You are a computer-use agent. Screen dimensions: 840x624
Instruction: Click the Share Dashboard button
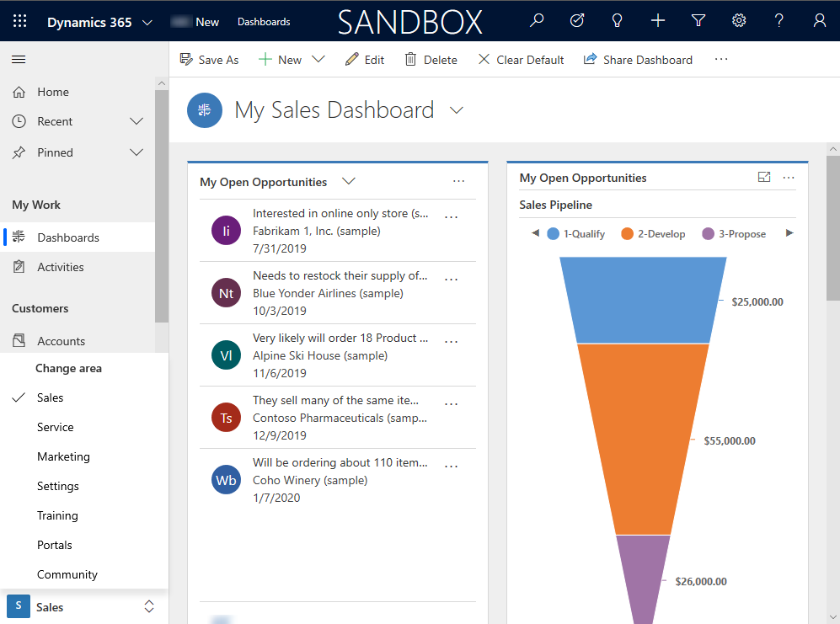click(638, 60)
